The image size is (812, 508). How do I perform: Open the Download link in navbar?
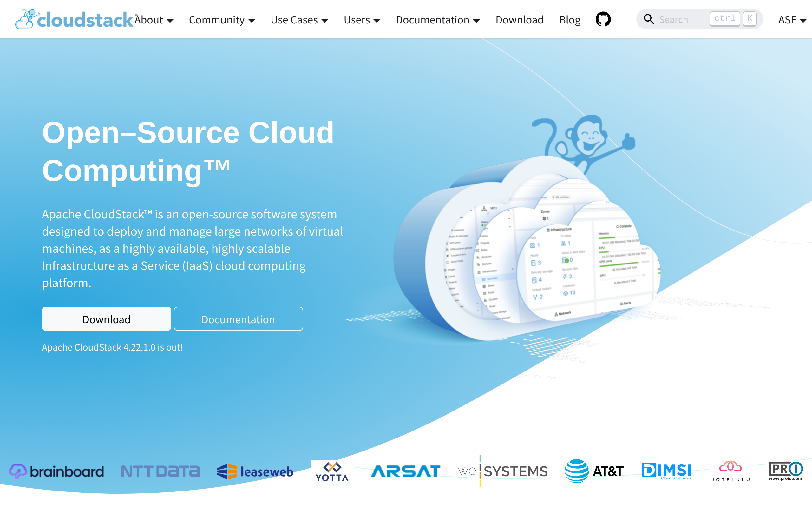coord(520,20)
